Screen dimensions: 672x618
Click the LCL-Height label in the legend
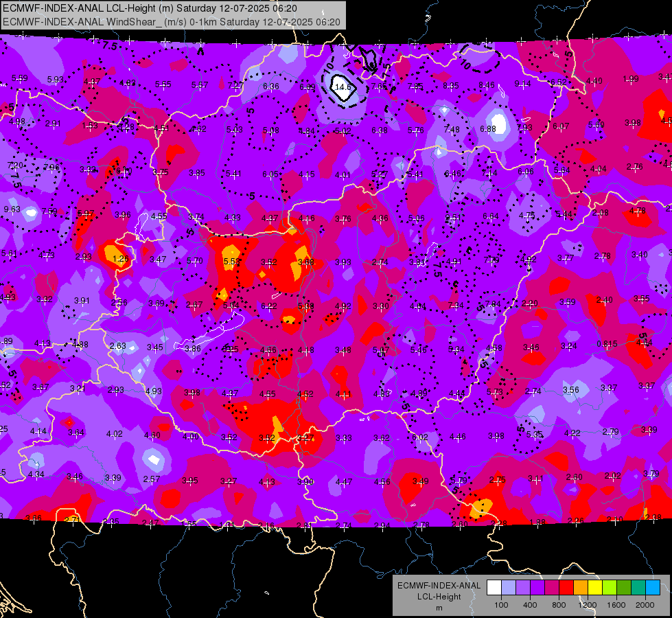click(439, 597)
